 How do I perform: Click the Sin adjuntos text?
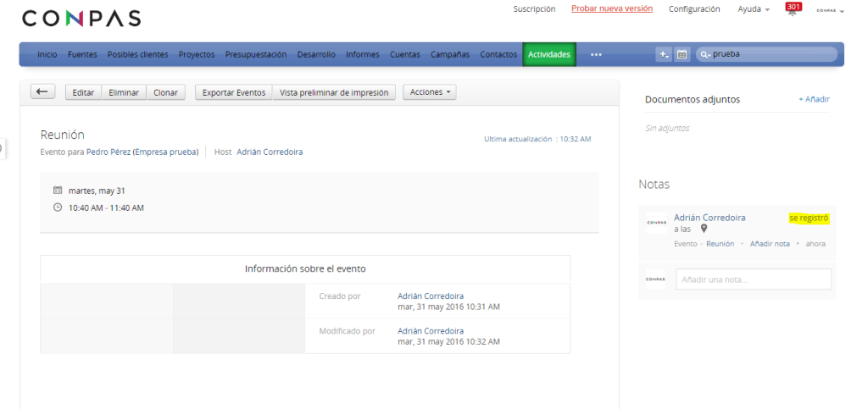667,128
